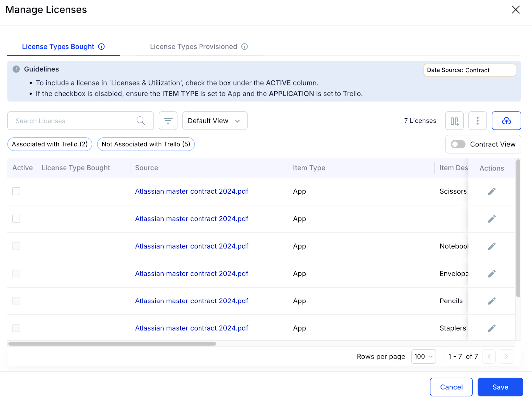
Task: Click the cloud upload icon
Action: tap(506, 121)
